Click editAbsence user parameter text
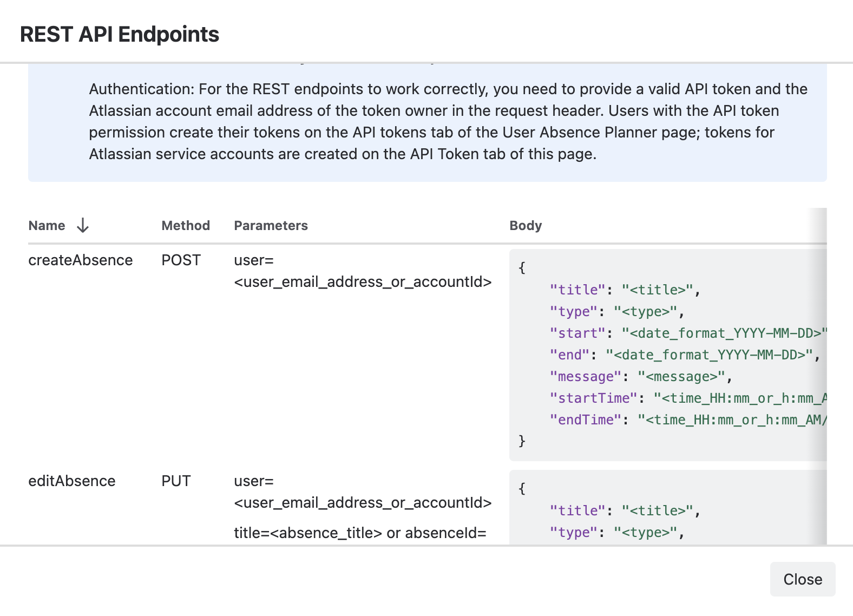This screenshot has height=616, width=853. point(363,492)
